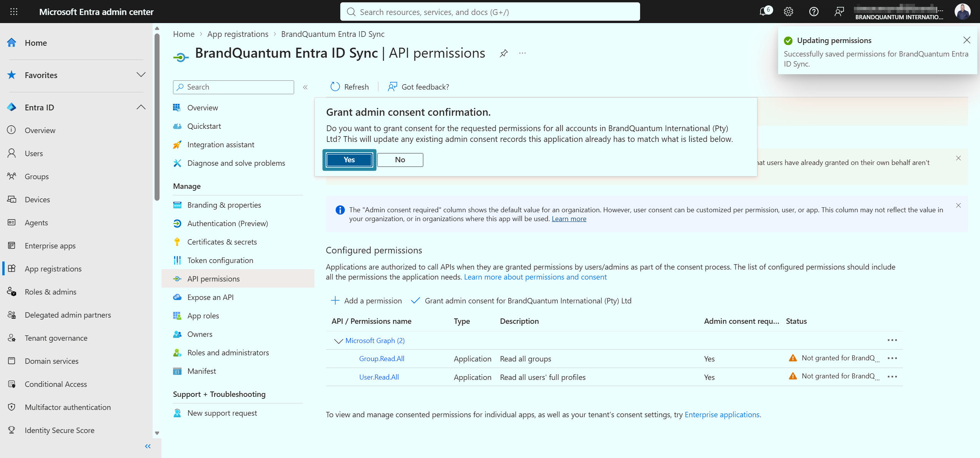This screenshot has width=980, height=458.
Task: Open the Group.Read.All permission link
Action: (381, 358)
